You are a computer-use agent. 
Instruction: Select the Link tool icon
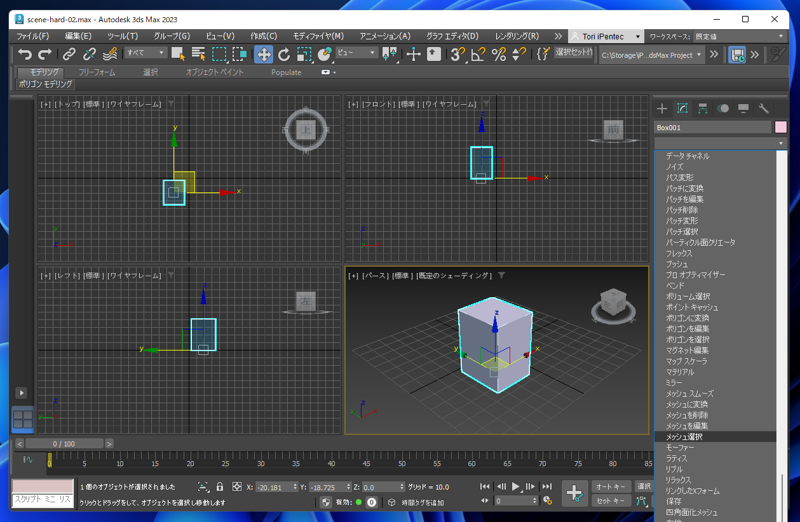(69, 54)
